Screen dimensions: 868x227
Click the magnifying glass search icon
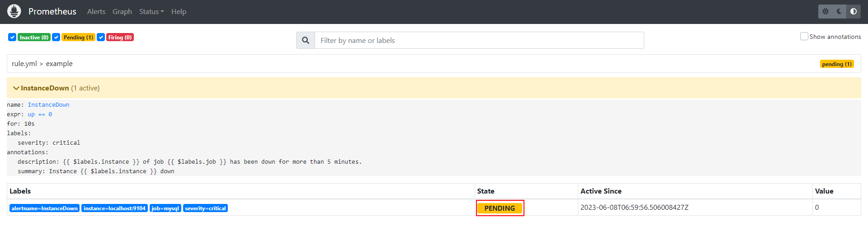[306, 40]
